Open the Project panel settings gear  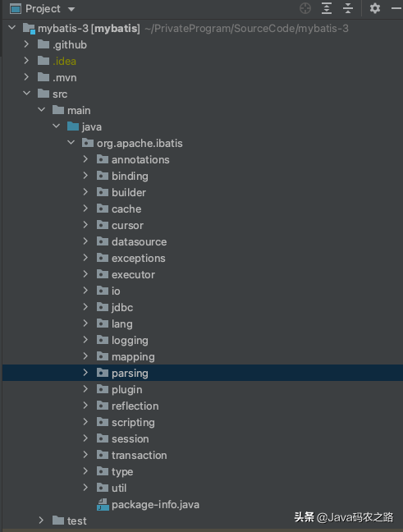click(374, 8)
